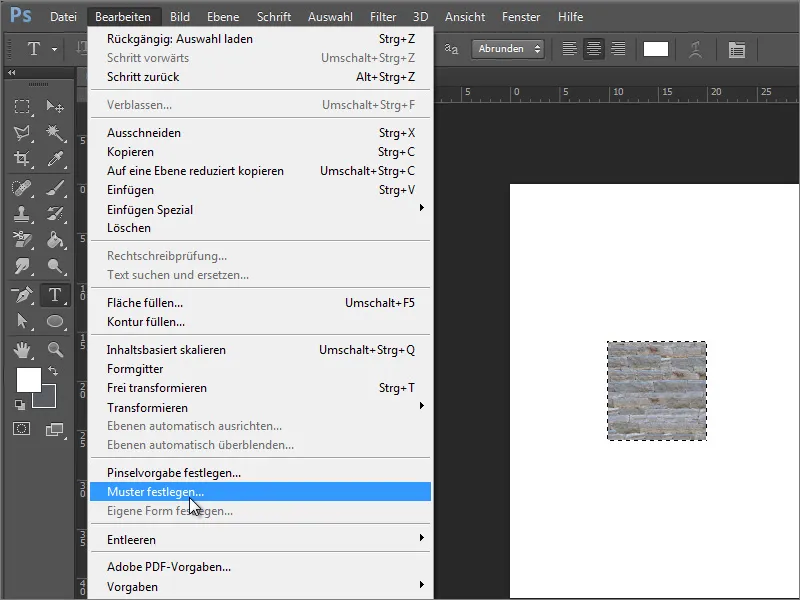Open the Hilfe menu

coord(570,17)
